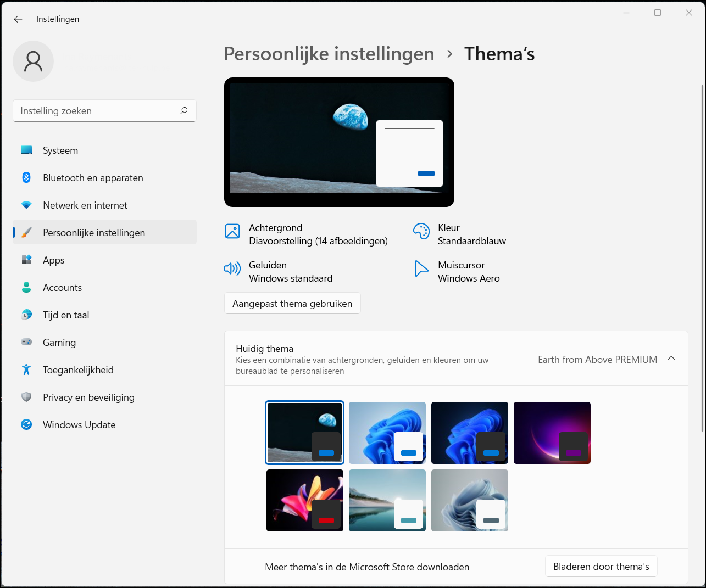Open Privacy en beveiliging
Viewport: 706px width, 588px height.
[x=104, y=397]
